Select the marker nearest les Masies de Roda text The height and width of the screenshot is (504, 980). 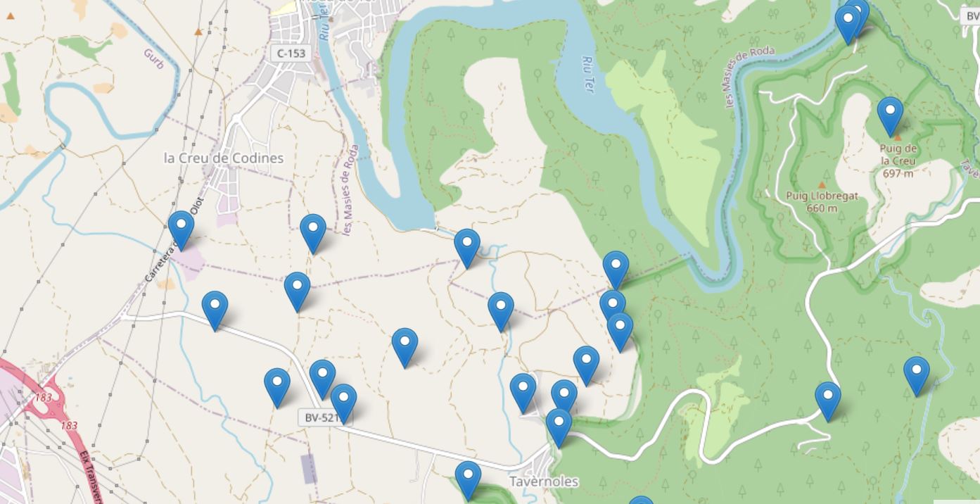[x=313, y=234]
